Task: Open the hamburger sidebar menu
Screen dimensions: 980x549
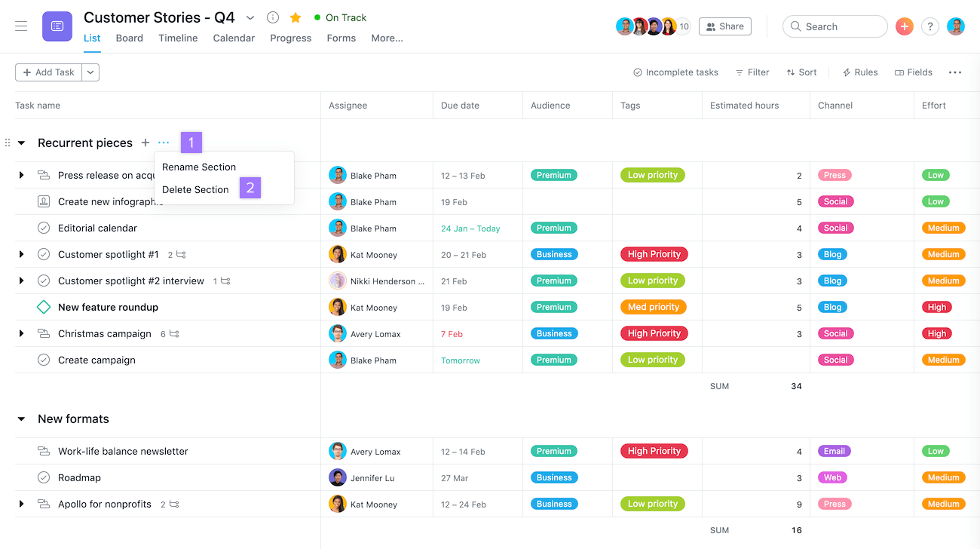Action: point(21,26)
